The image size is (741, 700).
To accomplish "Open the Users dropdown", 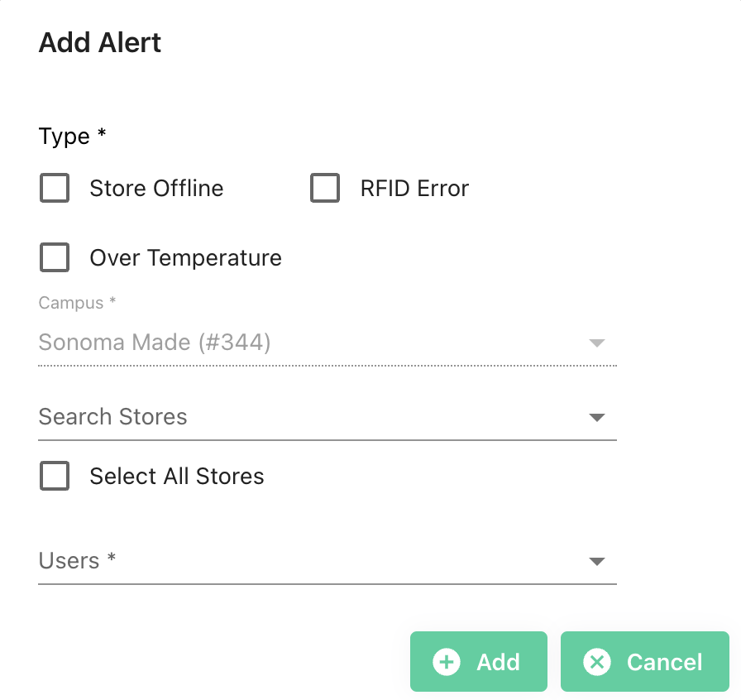I will 327,562.
